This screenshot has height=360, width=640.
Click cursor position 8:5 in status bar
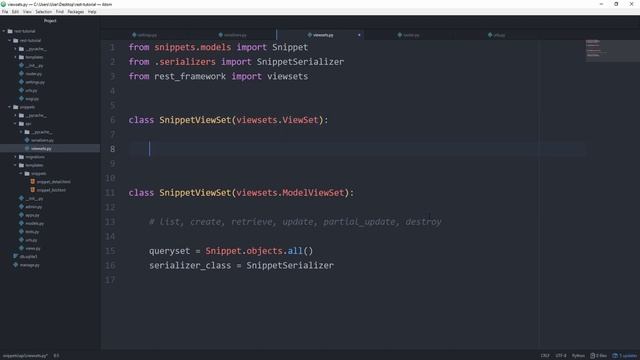click(x=56, y=356)
